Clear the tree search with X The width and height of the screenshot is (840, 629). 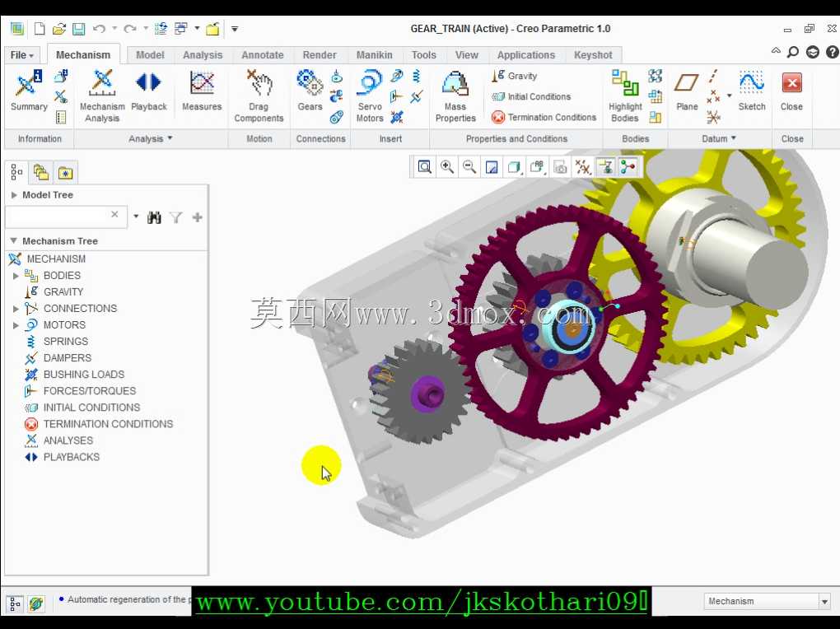(114, 215)
